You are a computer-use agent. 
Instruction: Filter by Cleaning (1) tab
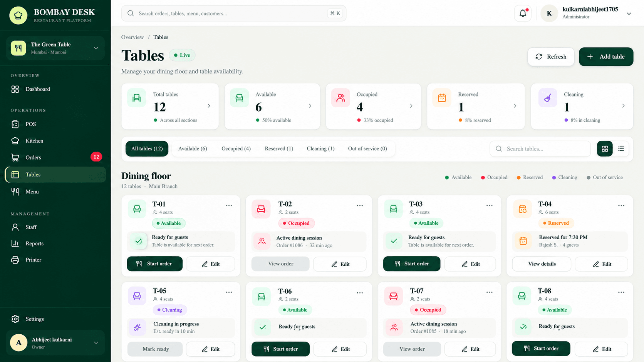pos(320,148)
